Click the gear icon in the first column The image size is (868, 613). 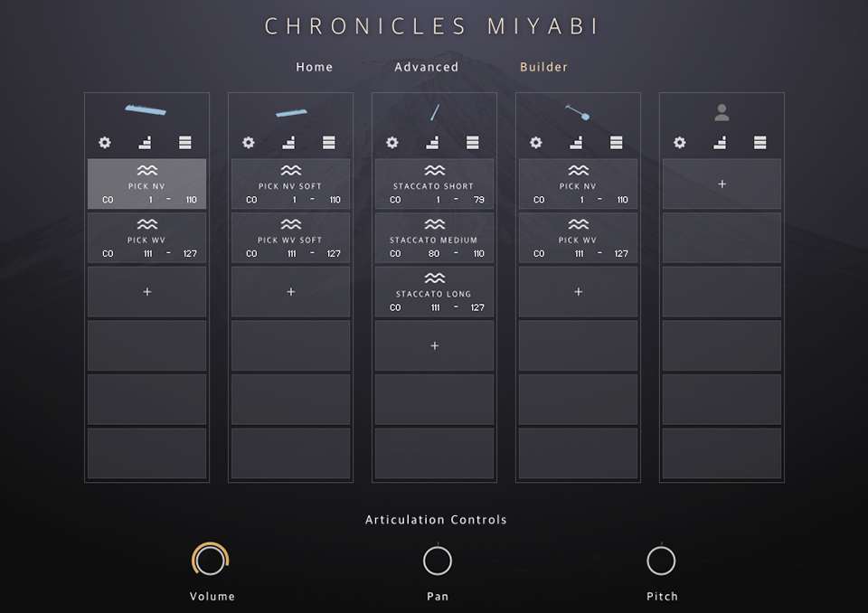[x=105, y=143]
